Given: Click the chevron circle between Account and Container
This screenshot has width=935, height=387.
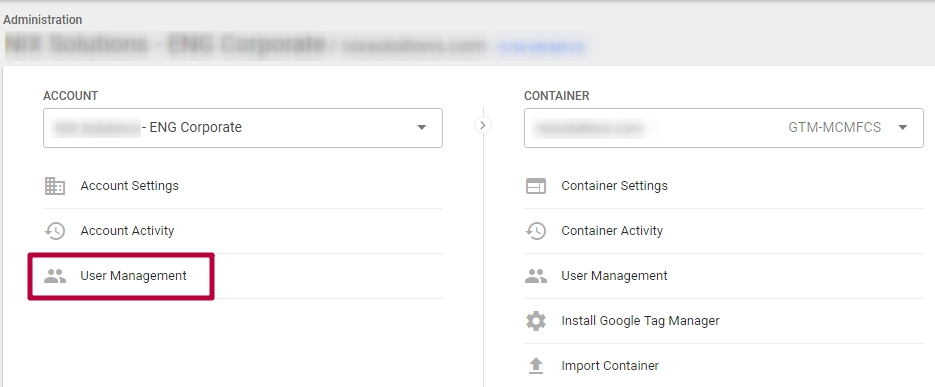Looking at the screenshot, I should pyautogui.click(x=482, y=125).
